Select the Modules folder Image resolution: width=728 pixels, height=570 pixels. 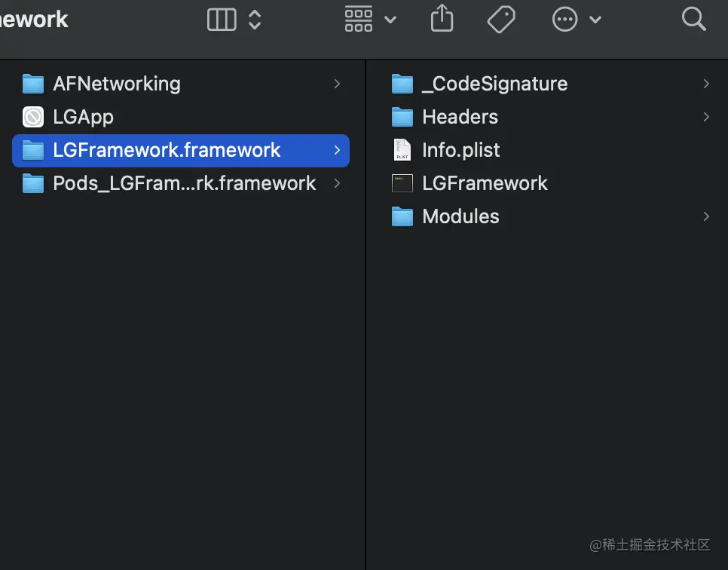460,216
